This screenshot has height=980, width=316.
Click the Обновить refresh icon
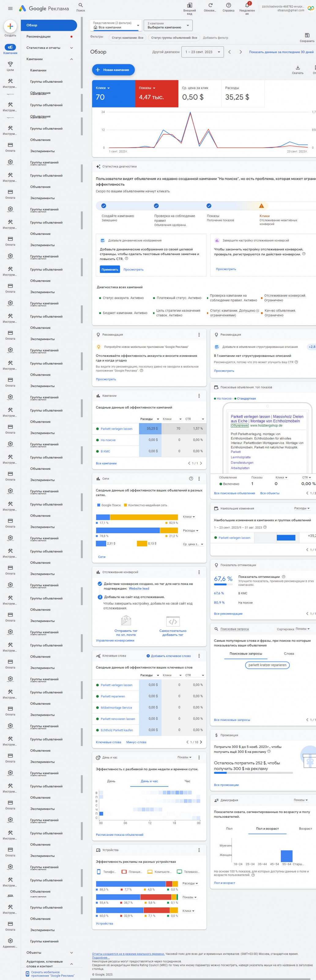pos(210,5)
